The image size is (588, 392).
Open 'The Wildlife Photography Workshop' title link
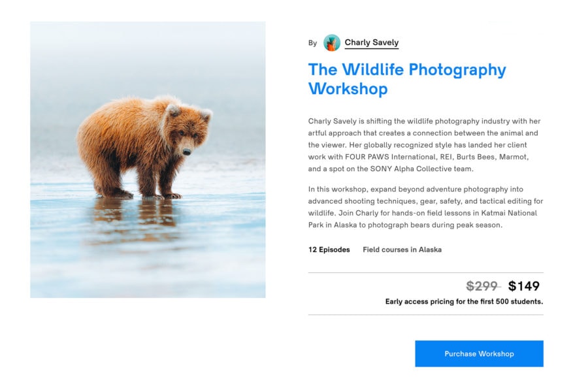click(406, 78)
